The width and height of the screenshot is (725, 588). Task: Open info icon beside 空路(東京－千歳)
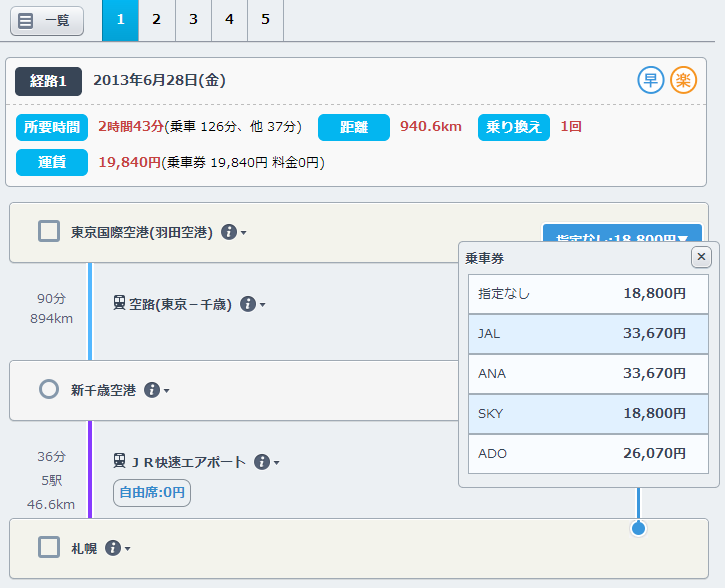click(248, 304)
